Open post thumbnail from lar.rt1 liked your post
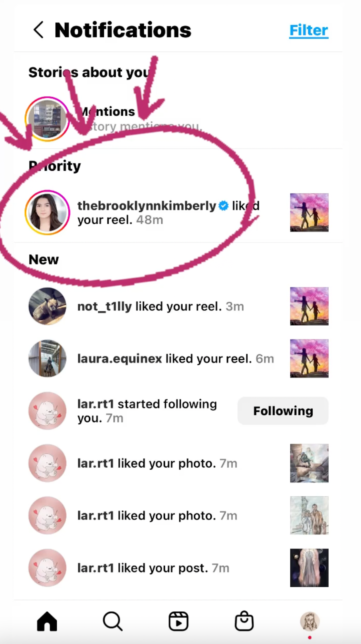The height and width of the screenshot is (644, 361). click(309, 567)
